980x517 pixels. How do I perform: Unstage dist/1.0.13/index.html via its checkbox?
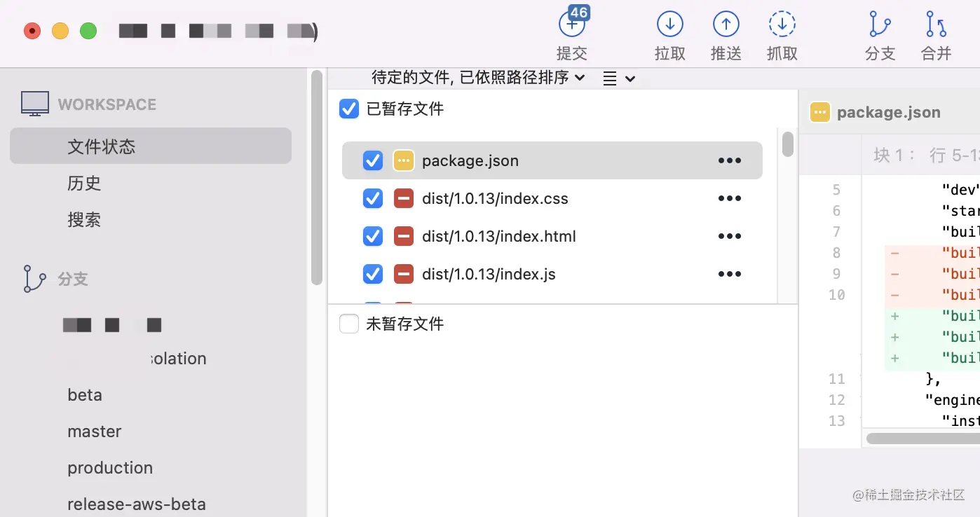click(373, 236)
